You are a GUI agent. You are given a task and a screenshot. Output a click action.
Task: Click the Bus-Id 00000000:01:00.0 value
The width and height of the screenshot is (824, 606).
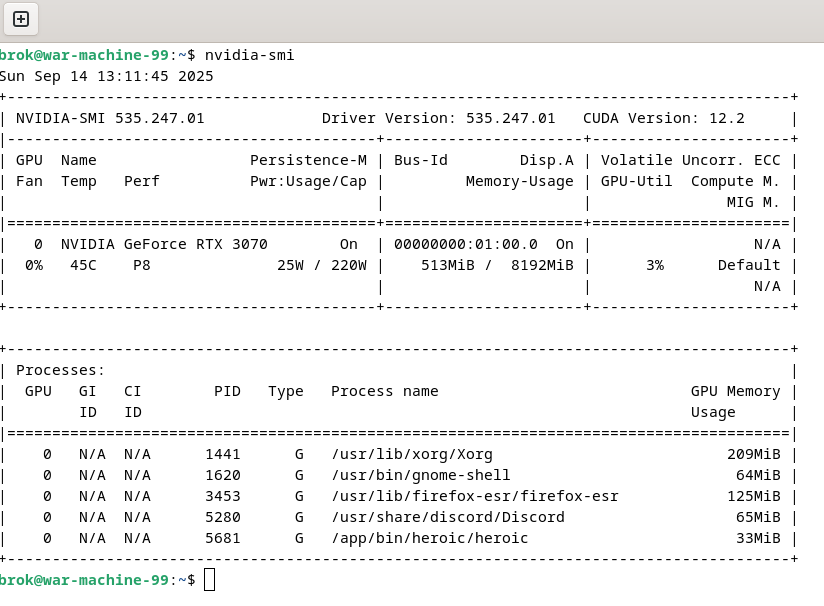click(466, 244)
